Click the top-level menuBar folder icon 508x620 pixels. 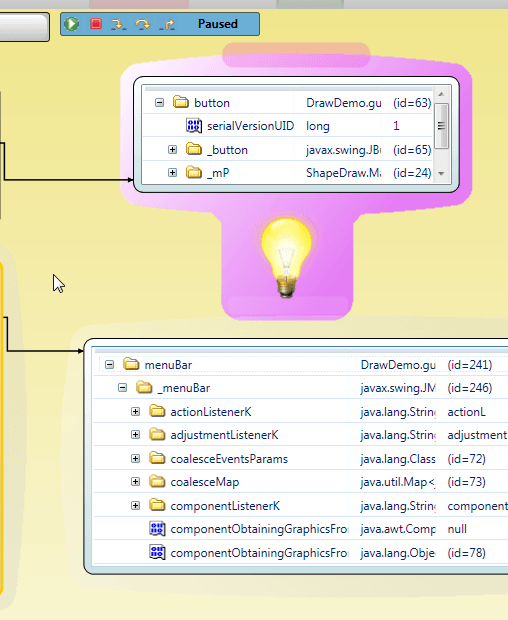coord(131,364)
